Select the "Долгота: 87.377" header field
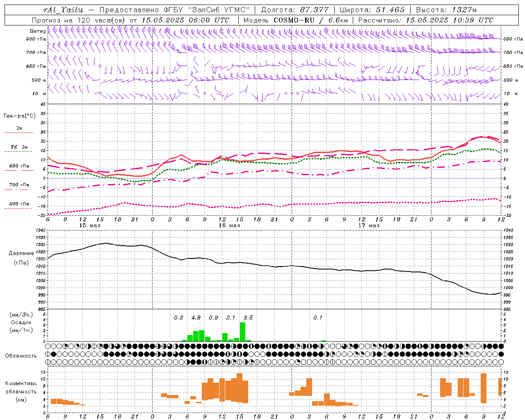The height and width of the screenshot is (420, 525). (295, 10)
